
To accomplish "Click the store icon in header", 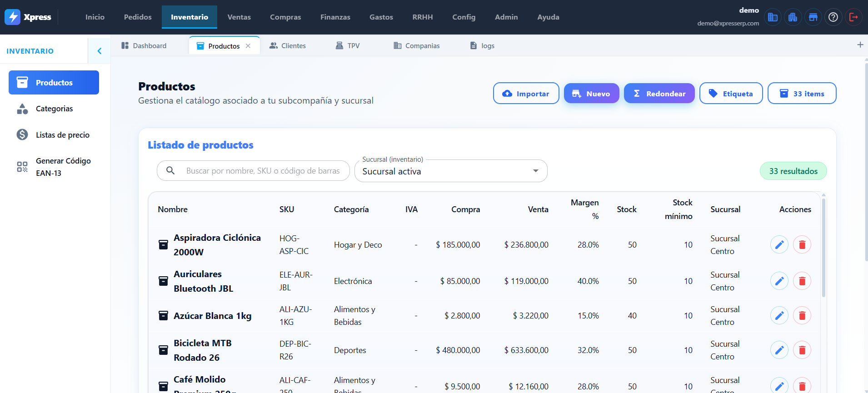I will [813, 17].
